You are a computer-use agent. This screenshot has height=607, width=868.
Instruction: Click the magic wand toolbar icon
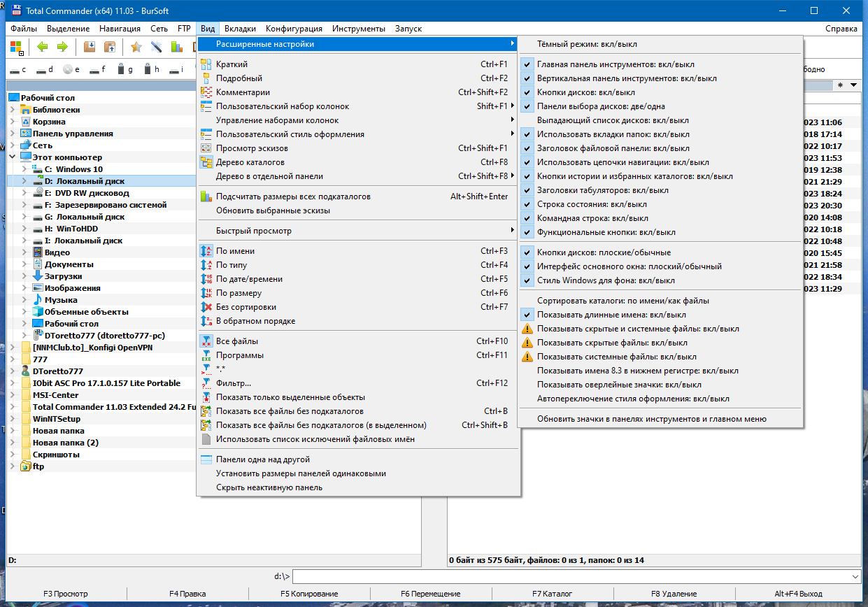157,47
